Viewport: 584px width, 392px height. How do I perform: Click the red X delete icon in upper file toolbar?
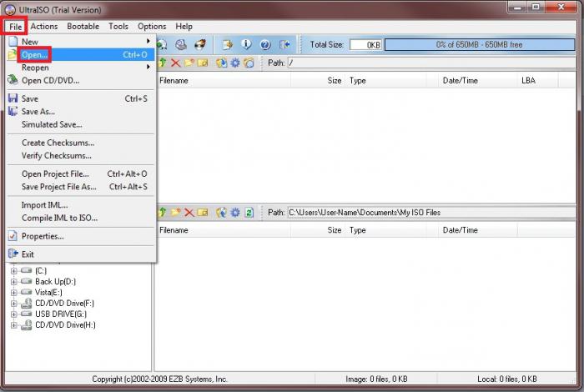175,63
